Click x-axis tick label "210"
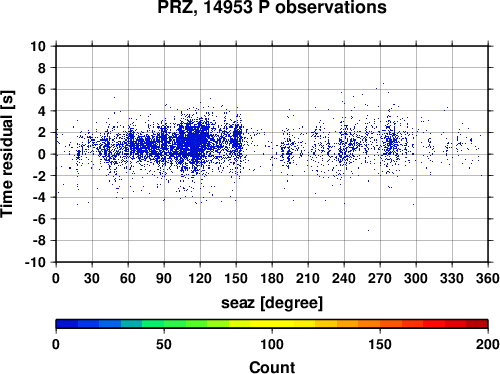Screen dimensions: 500x374 pyautogui.click(x=308, y=278)
